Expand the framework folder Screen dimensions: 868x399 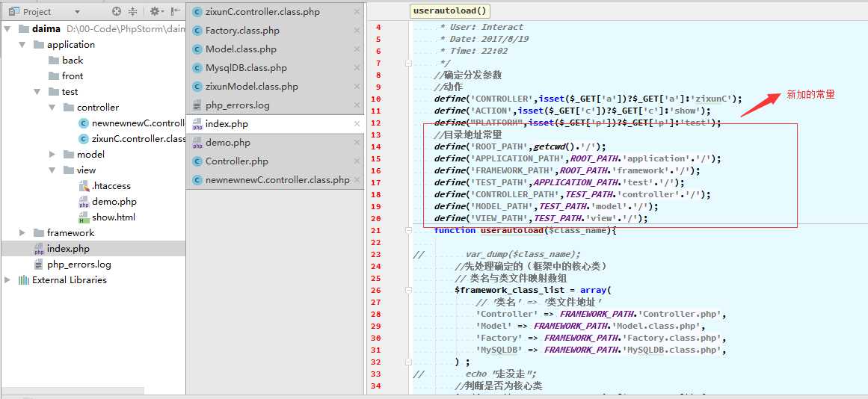[x=22, y=233]
